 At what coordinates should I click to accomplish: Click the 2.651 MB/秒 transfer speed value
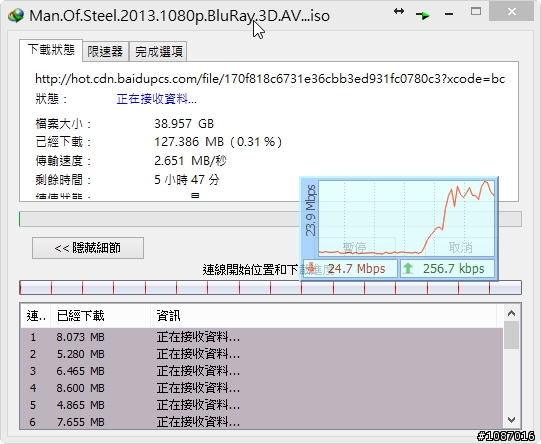tap(190, 161)
